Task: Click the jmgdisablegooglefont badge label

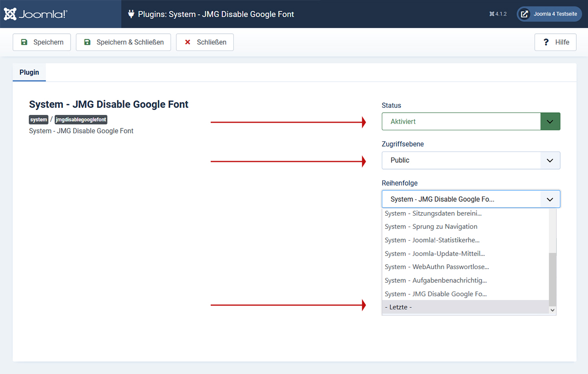Action: pyautogui.click(x=81, y=120)
